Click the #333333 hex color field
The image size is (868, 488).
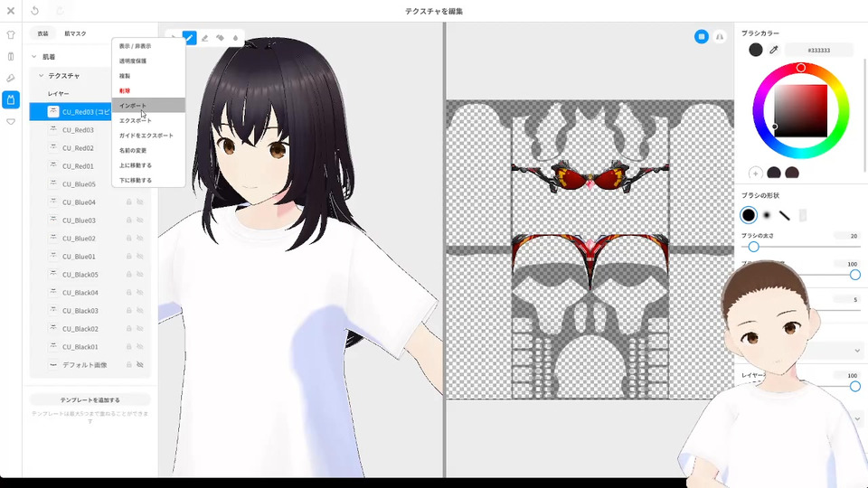819,50
